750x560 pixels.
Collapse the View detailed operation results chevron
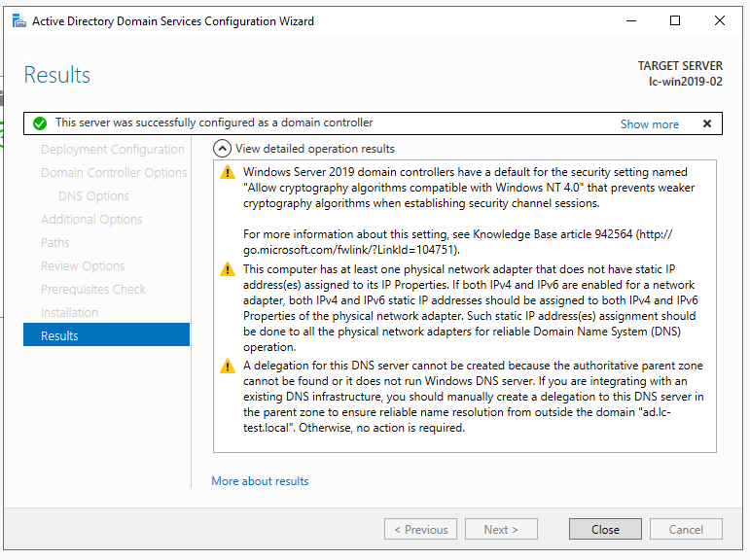coord(222,149)
